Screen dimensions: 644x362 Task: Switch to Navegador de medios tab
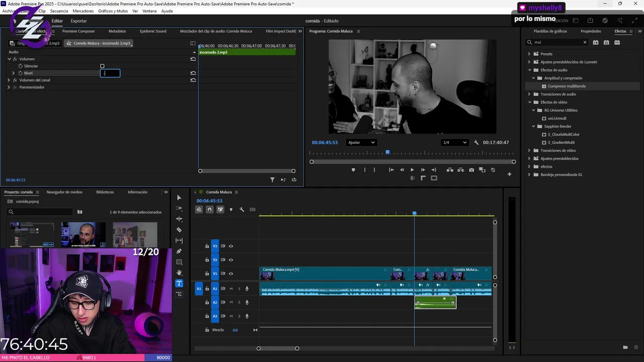click(x=64, y=192)
